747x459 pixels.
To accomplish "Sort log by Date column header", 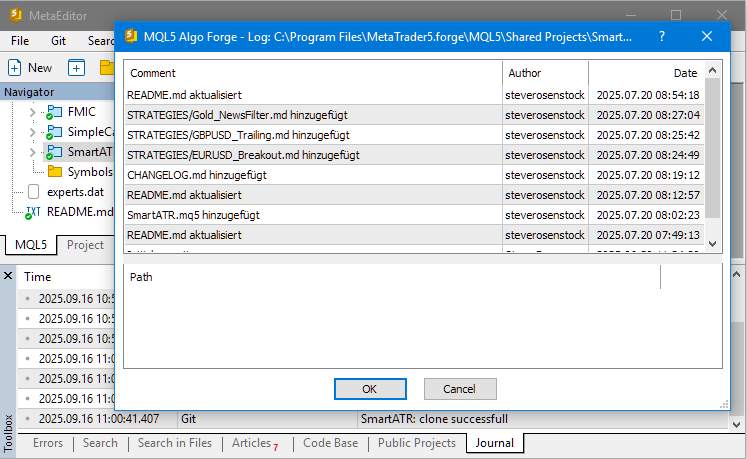I will pos(646,73).
